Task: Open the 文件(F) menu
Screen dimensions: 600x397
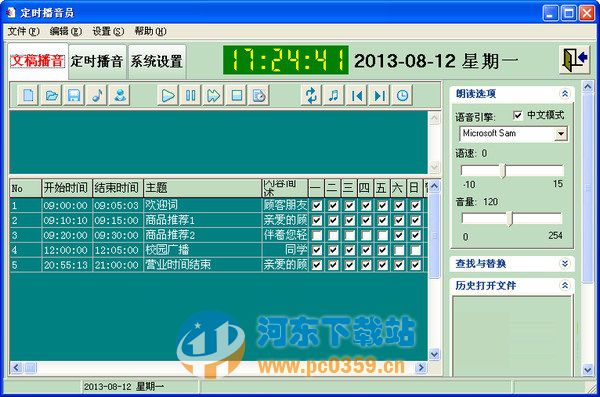Action: coord(23,31)
